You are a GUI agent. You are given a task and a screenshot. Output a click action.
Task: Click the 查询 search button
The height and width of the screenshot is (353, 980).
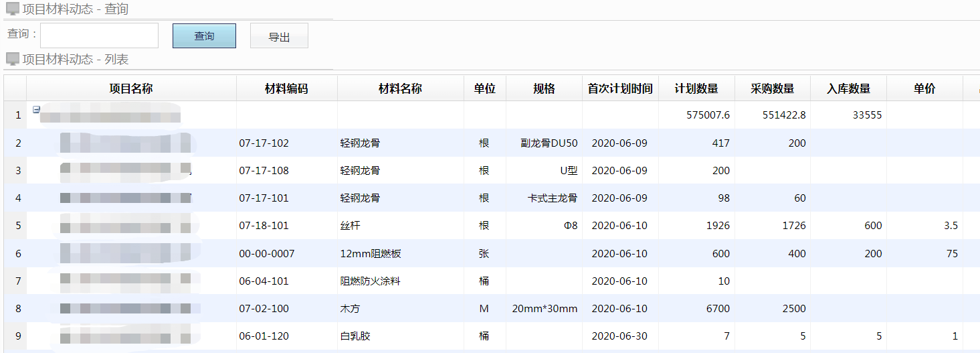click(204, 36)
